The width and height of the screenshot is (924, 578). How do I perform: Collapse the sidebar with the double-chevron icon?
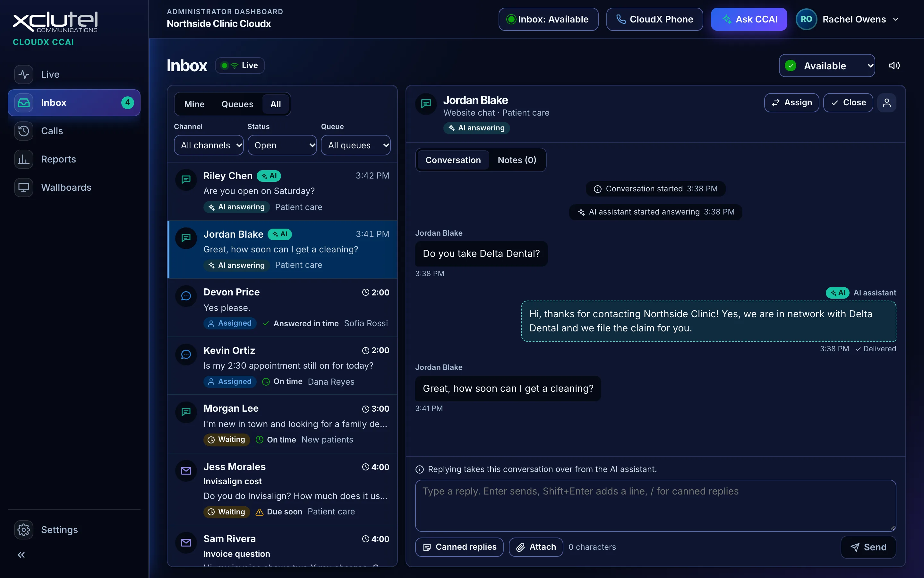click(21, 555)
